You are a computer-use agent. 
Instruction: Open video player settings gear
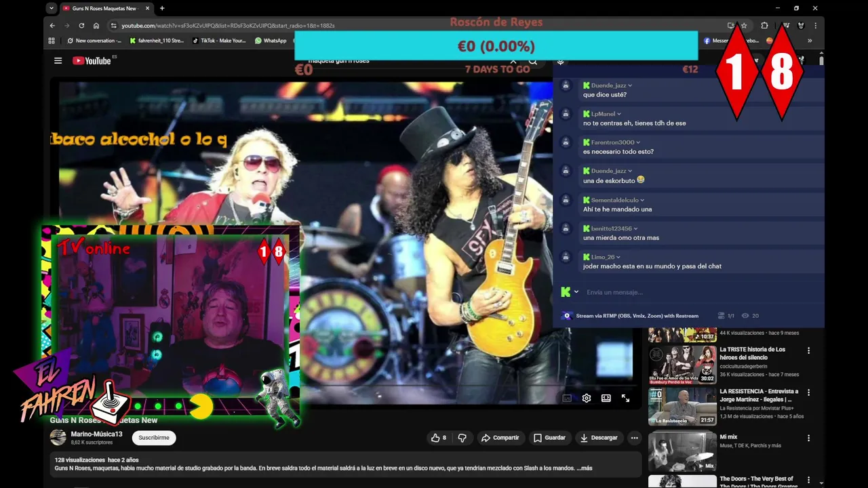pyautogui.click(x=587, y=399)
